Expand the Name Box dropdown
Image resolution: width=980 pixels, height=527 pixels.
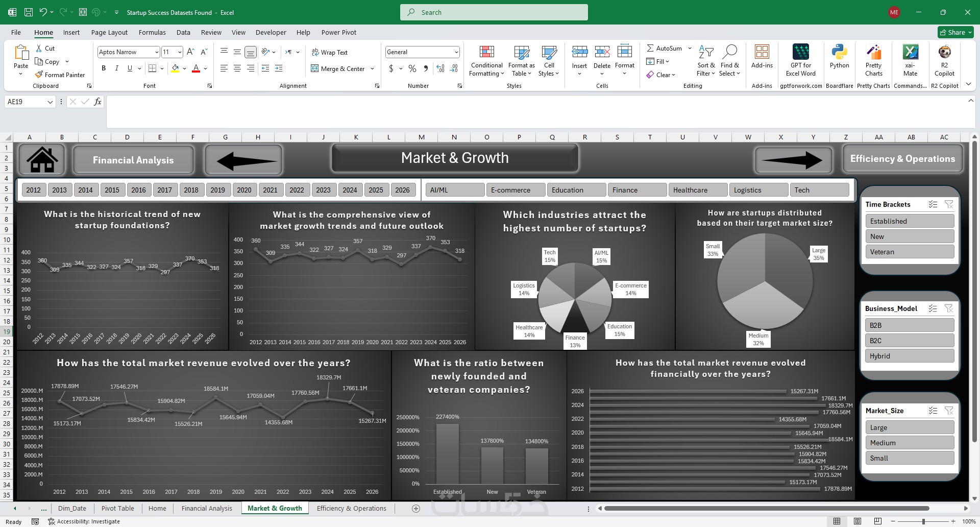point(50,102)
